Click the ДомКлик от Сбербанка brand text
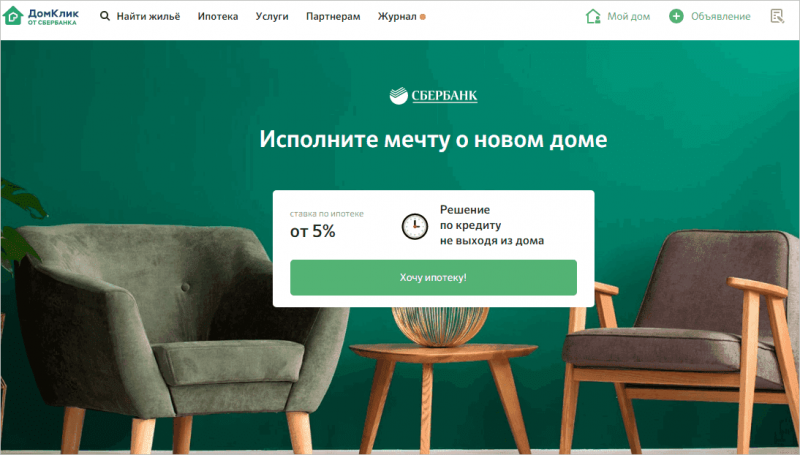The height and width of the screenshot is (455, 800). coord(53,17)
